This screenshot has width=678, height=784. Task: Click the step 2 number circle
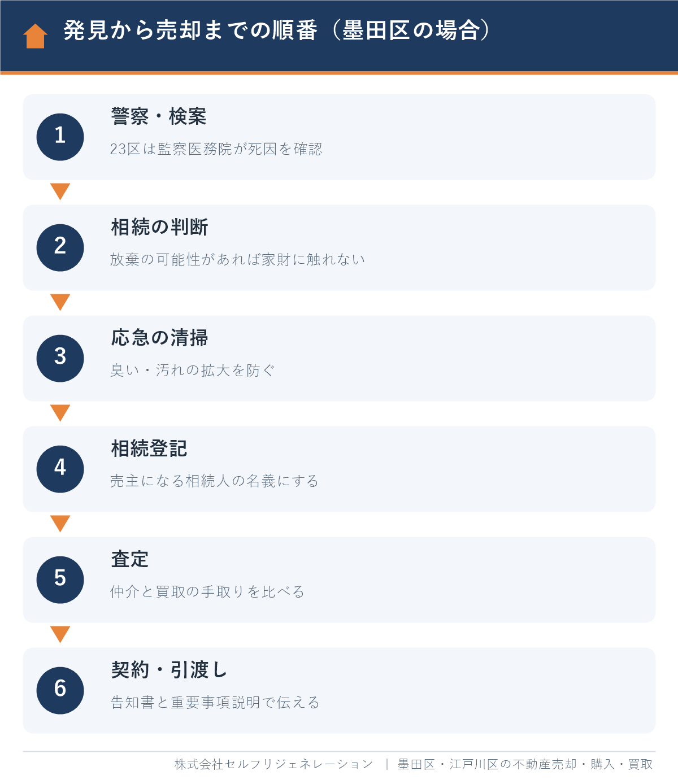click(60, 247)
